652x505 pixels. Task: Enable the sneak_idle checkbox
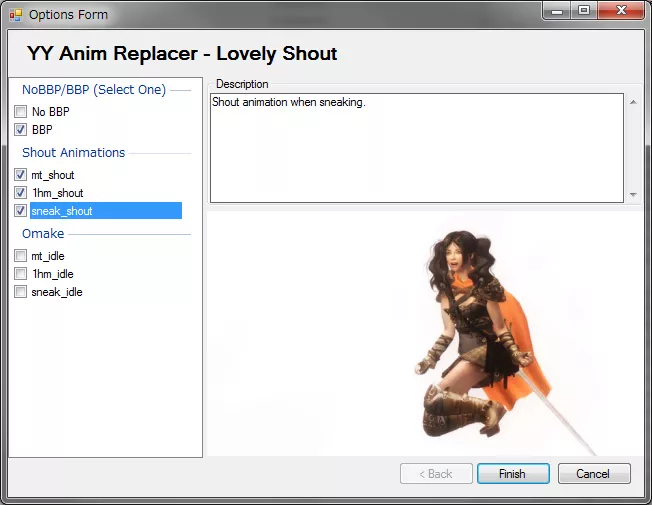20,292
